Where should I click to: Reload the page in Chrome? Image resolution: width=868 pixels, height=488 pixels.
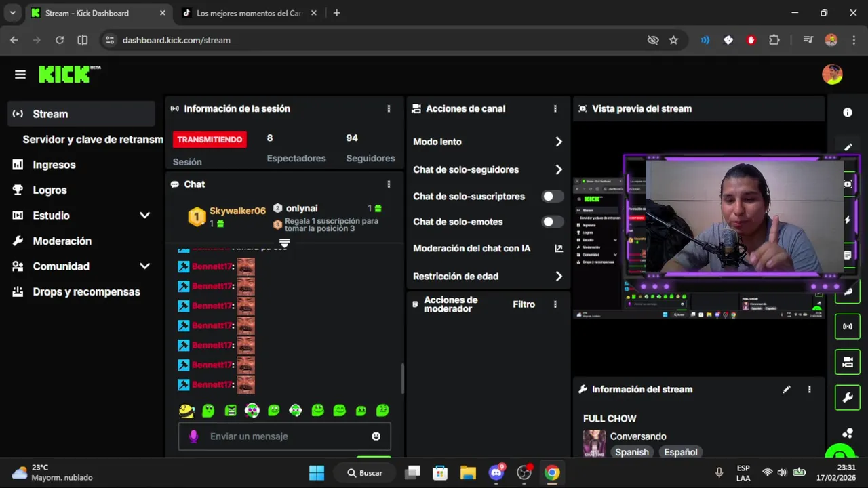[x=60, y=40]
